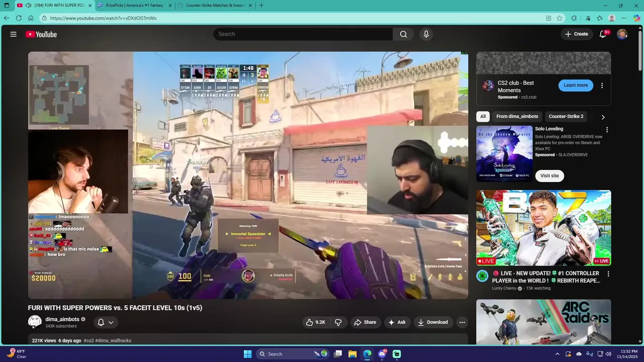Open YouTube notifications bell
Viewport: 644px width, 362px height.
pos(603,34)
